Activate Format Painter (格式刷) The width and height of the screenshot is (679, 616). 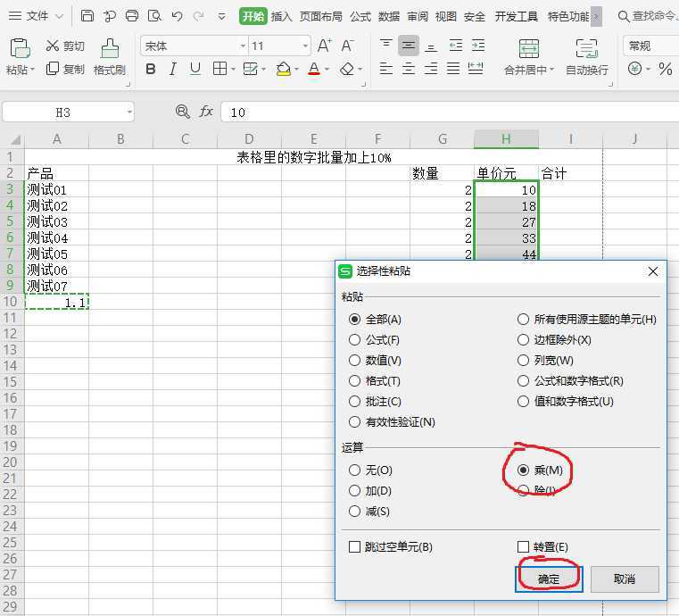click(x=110, y=57)
